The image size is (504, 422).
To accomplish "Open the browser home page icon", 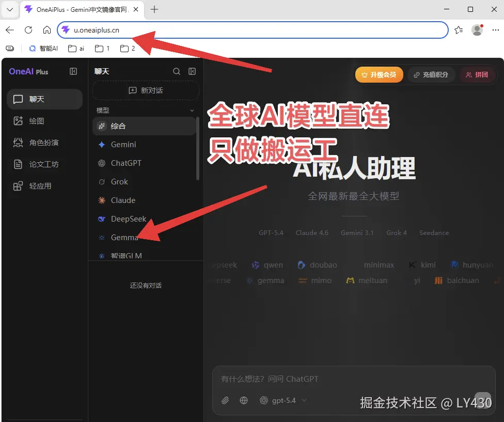I will click(x=47, y=30).
